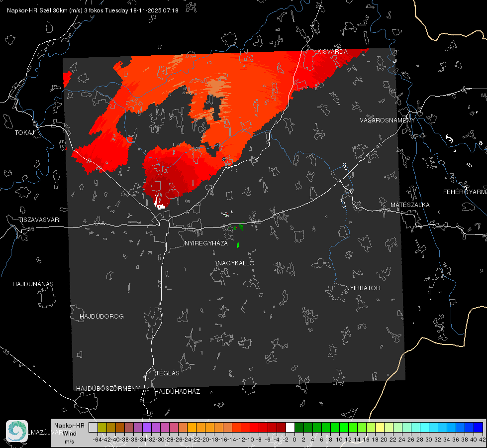The width and height of the screenshot is (487, 448).
Task: Pick the cyan swatch between 28 and 30
Action: pyautogui.click(x=424, y=428)
